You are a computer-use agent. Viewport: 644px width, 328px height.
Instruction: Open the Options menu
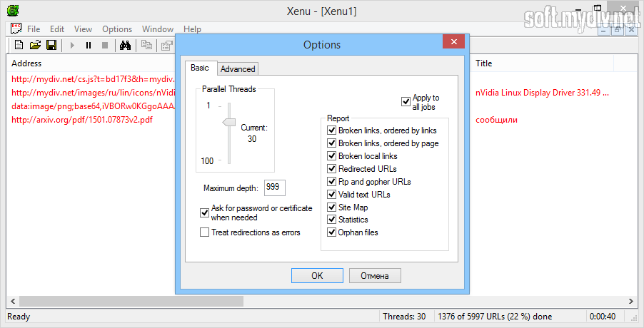[x=117, y=29]
